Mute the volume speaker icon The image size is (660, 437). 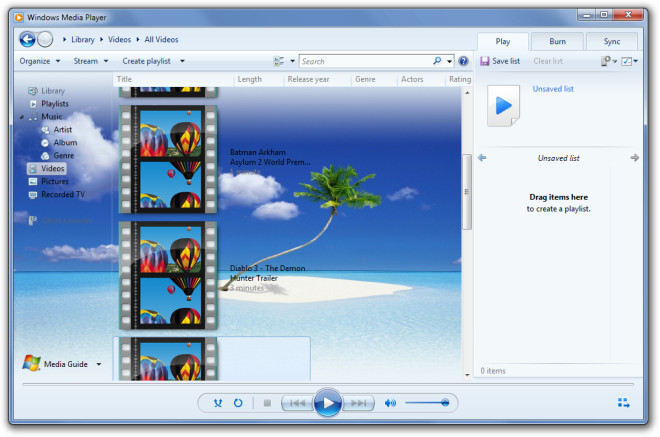click(x=390, y=403)
